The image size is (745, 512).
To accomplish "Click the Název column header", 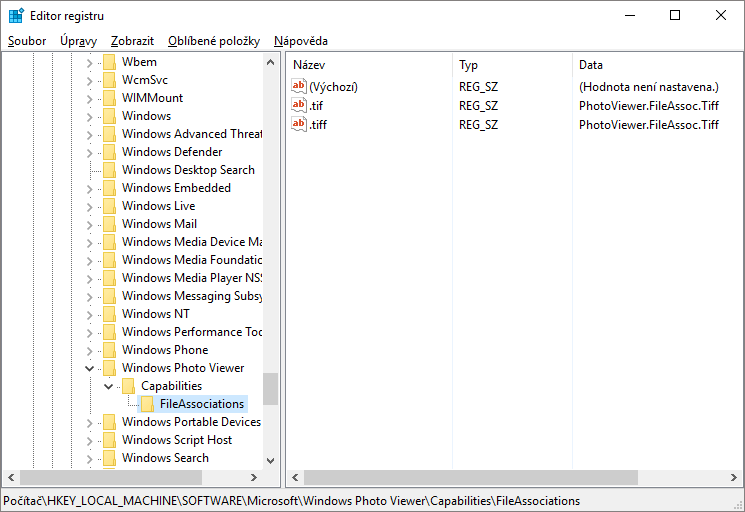I will click(x=310, y=65).
